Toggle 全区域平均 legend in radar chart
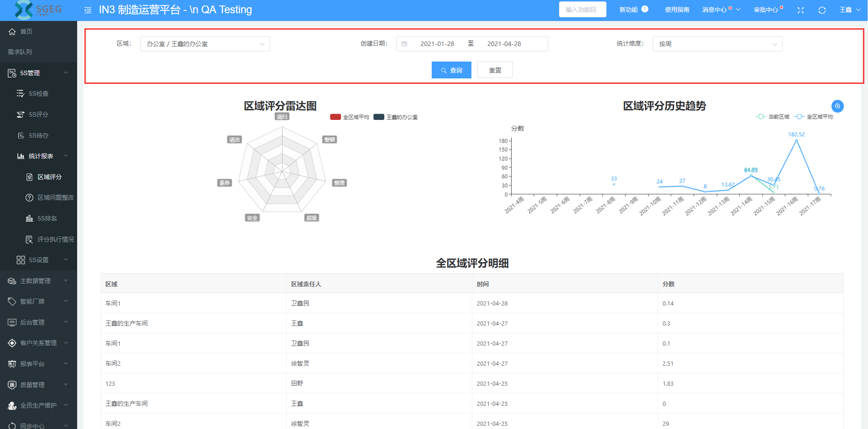 pyautogui.click(x=350, y=117)
